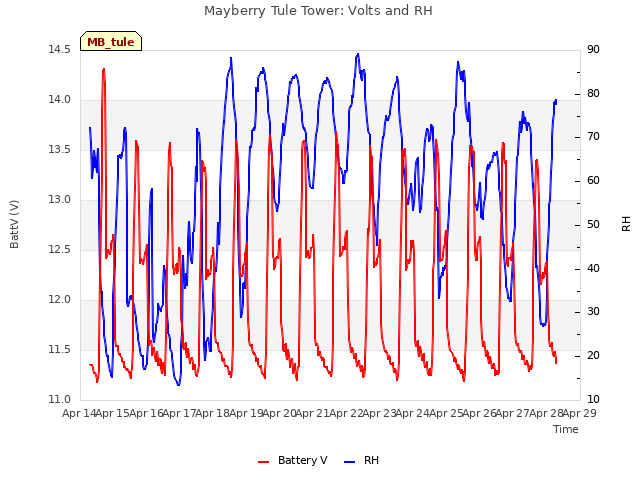Click the 80 right axis tick

pyautogui.click(x=593, y=93)
